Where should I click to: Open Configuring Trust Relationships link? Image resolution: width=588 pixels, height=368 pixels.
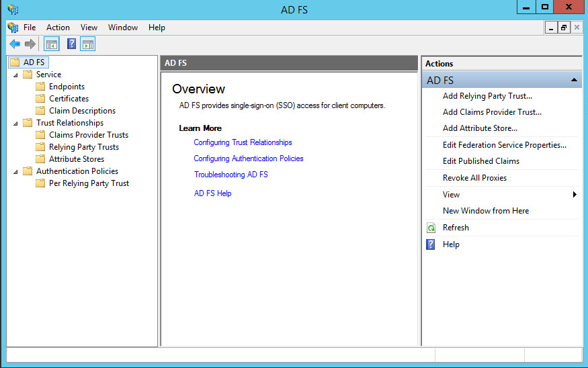tap(243, 142)
